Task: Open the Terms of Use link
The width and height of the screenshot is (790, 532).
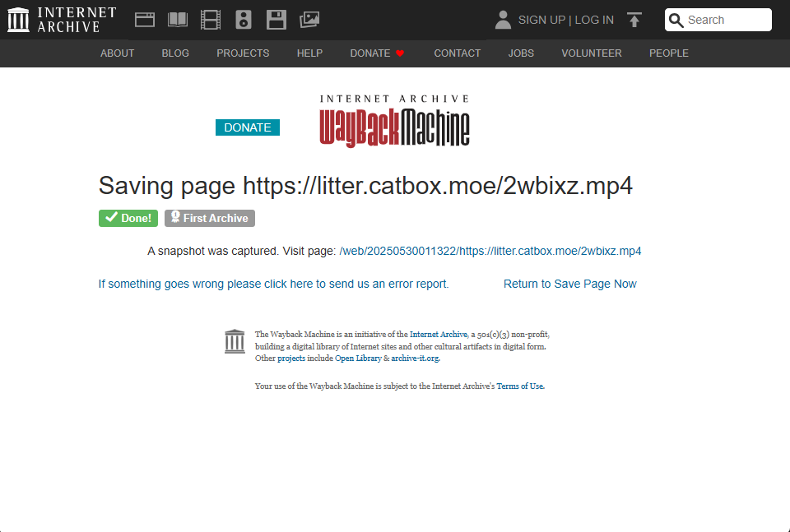Action: click(520, 386)
